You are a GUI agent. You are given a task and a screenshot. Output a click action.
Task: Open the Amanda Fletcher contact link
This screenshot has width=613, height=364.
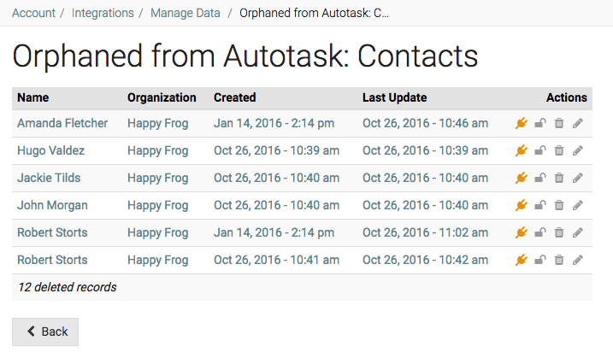pyautogui.click(x=62, y=123)
